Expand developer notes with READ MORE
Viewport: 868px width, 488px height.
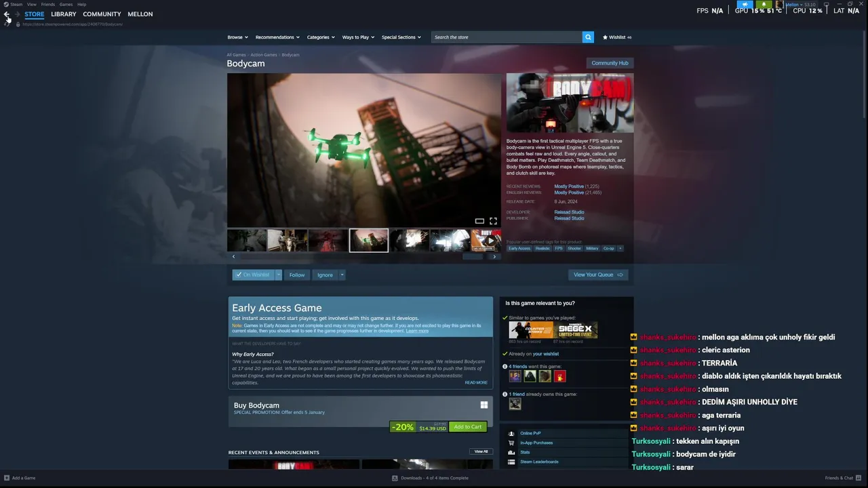(x=475, y=382)
